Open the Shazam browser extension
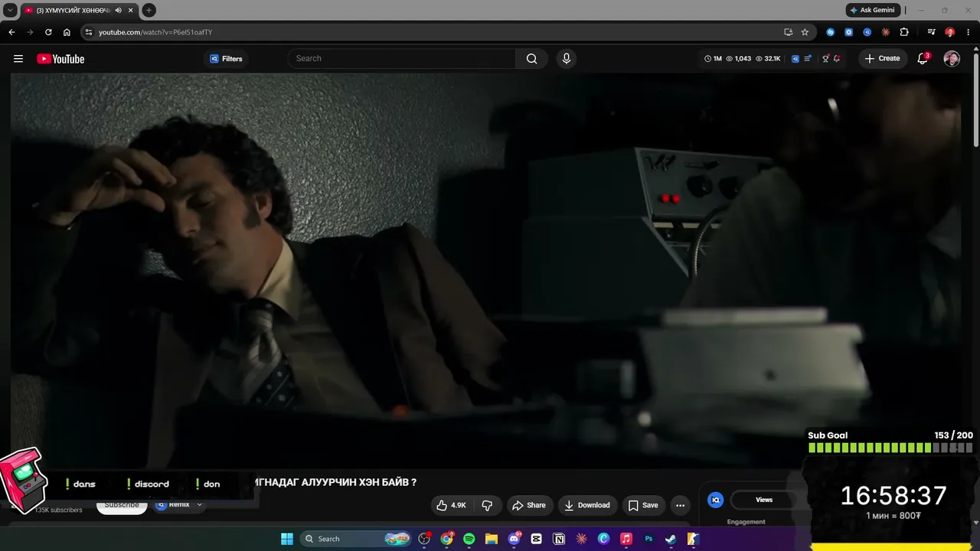The image size is (980, 551). [831, 32]
